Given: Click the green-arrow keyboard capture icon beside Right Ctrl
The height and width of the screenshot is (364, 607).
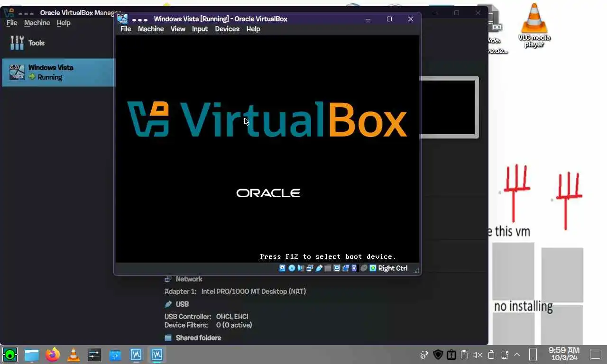Looking at the screenshot, I should (x=373, y=268).
